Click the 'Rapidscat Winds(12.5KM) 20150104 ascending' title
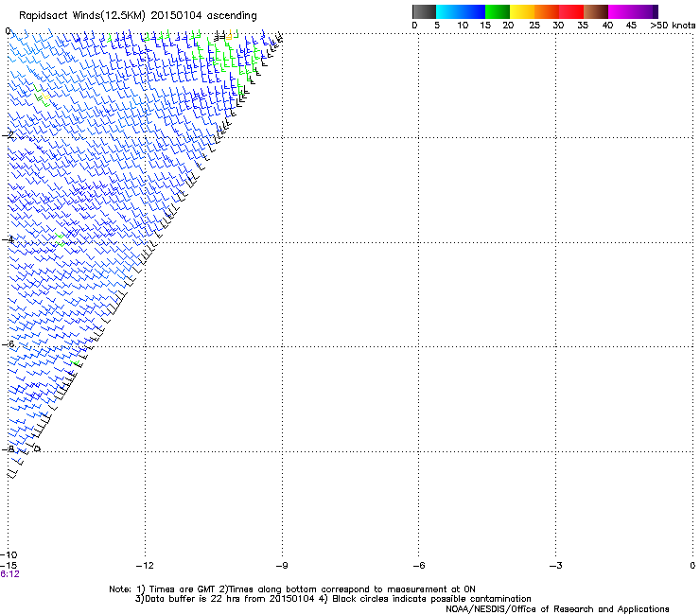Screen dimensions: 700x615 (138, 16)
